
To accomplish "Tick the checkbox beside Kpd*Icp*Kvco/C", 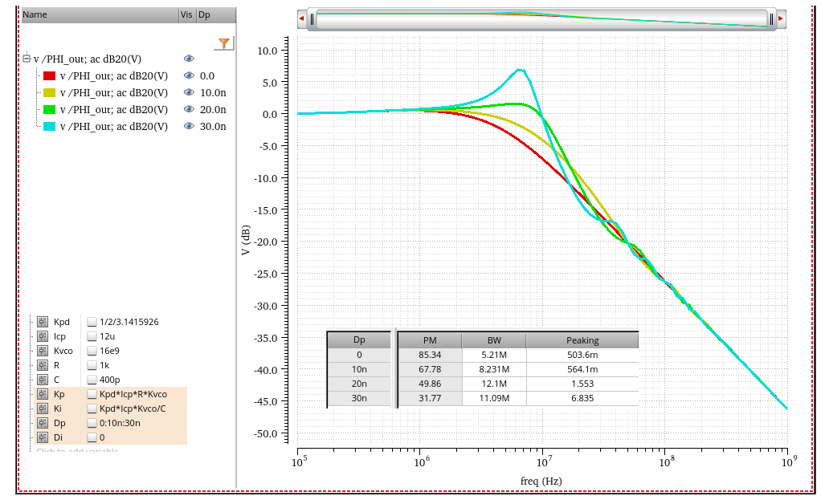I will (x=92, y=408).
